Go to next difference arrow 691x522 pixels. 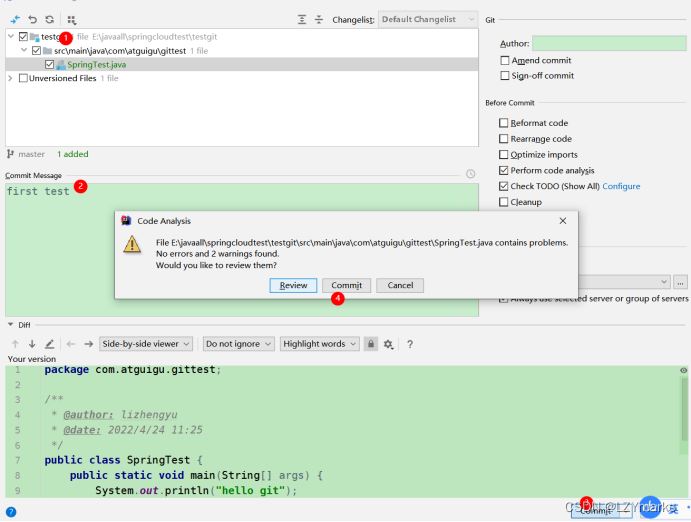click(32, 344)
